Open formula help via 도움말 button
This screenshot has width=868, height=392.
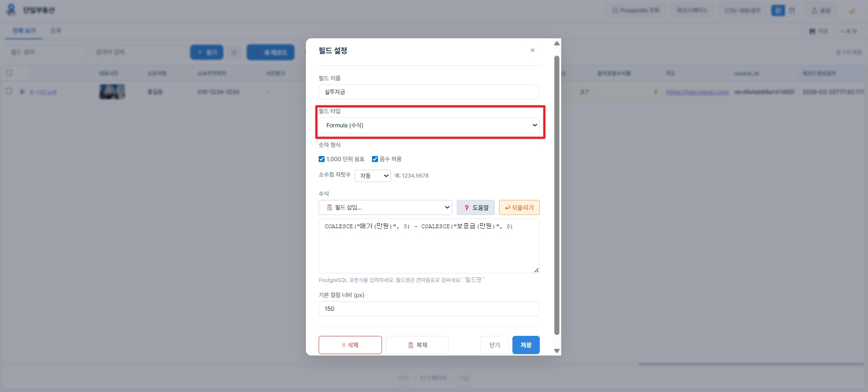tap(475, 208)
